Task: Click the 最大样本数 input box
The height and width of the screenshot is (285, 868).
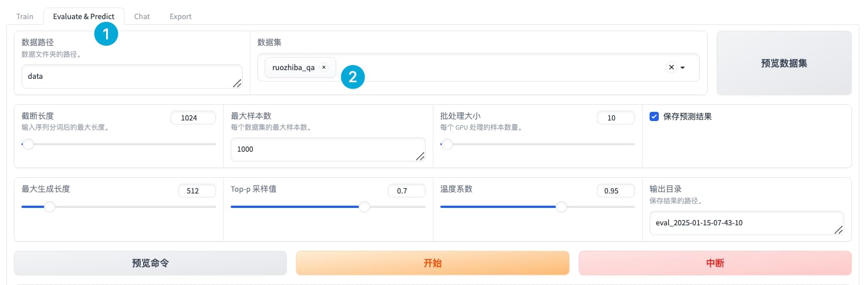Action: (328, 149)
